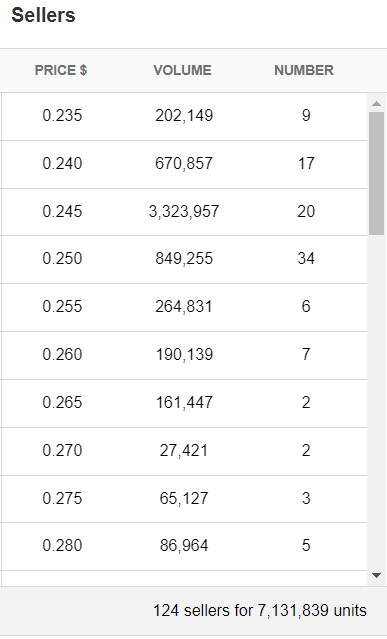This screenshot has width=387, height=639.
Task: Click the empty scrollbar track below the thumb
Action: (x=376, y=401)
